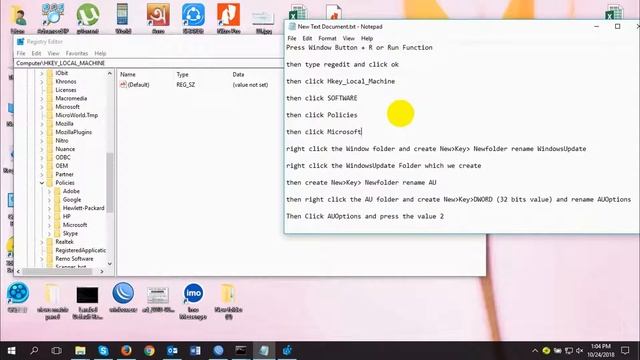
Task: Select the Nitro registry key
Action: point(62,140)
